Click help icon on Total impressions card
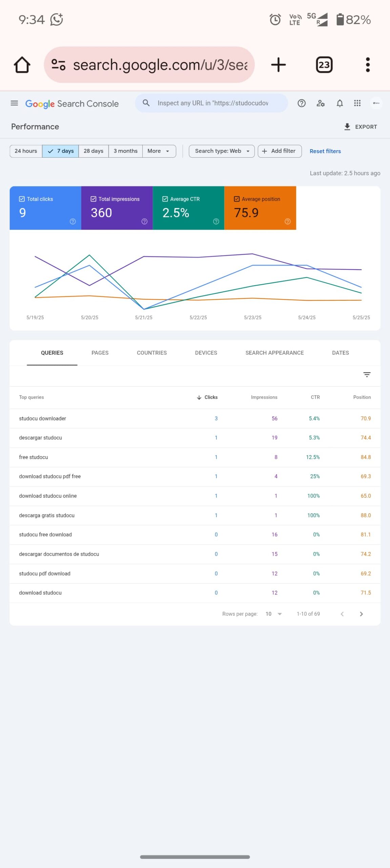 tap(144, 221)
